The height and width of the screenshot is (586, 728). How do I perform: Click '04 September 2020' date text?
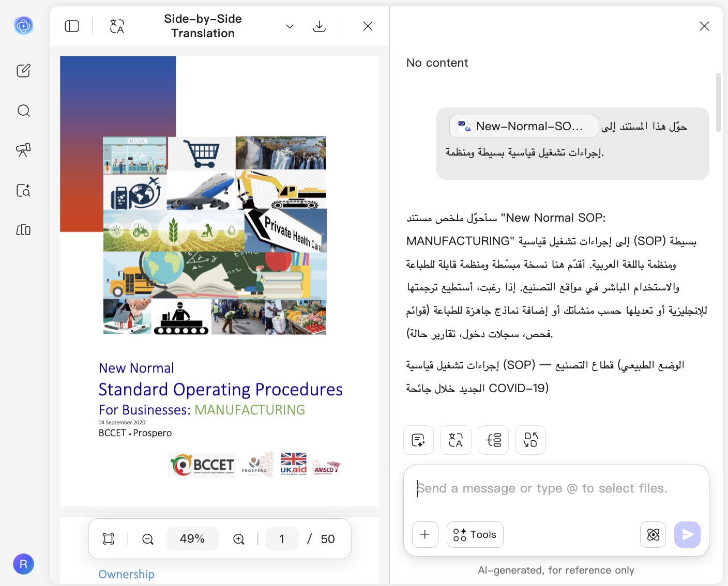122,422
